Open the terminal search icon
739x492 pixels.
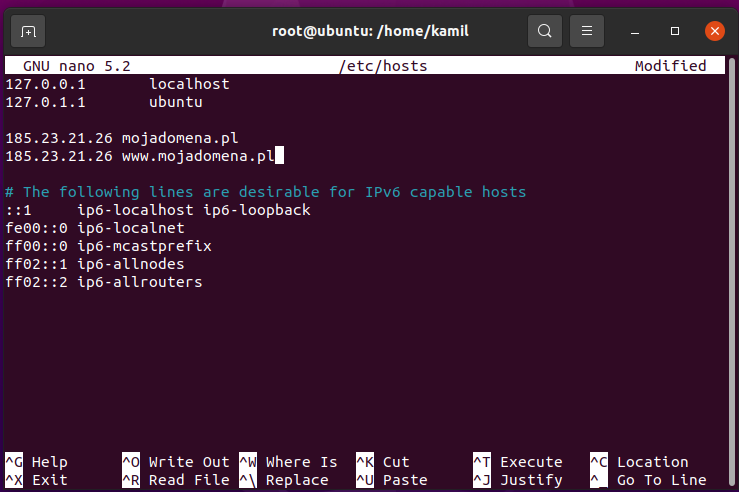[544, 31]
